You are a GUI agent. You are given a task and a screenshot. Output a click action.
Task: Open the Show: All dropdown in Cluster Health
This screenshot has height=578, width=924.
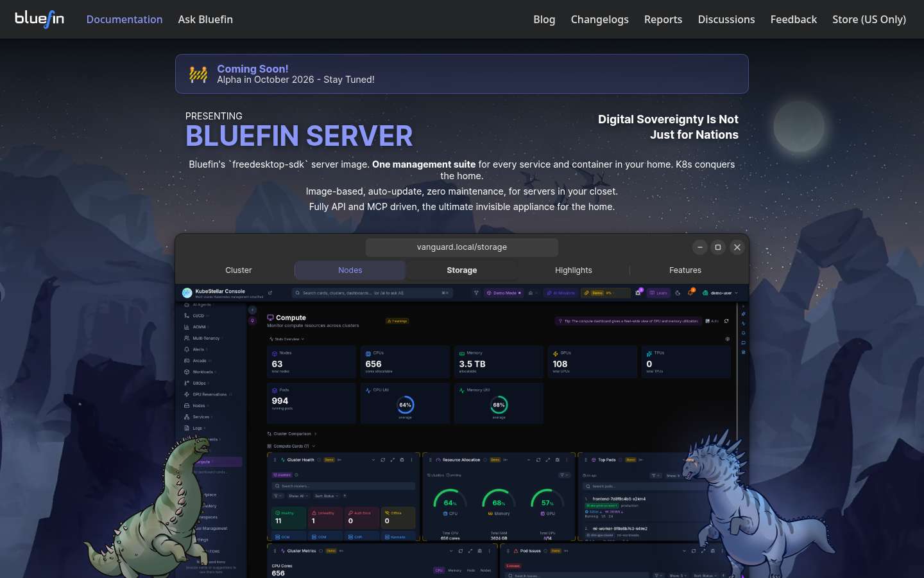[298, 496]
